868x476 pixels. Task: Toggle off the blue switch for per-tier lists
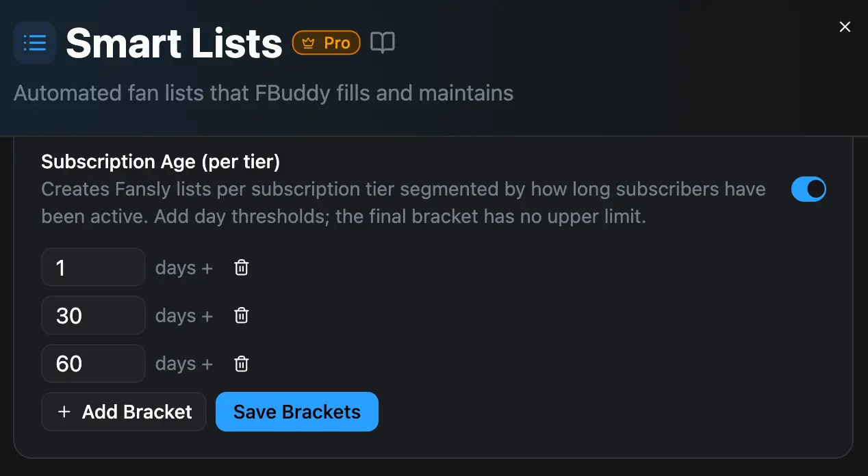808,189
